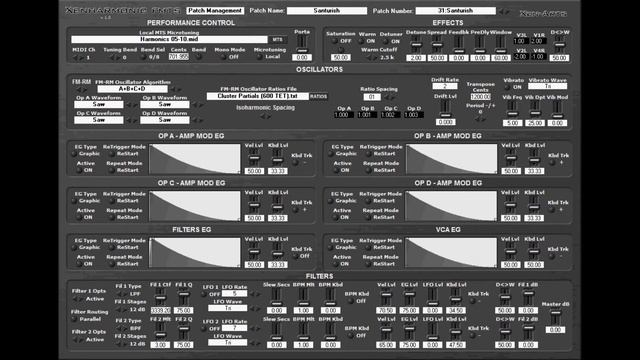Open the Vibrato Wave selector
Image resolution: width=640 pixels, height=360 pixels.
click(548, 87)
